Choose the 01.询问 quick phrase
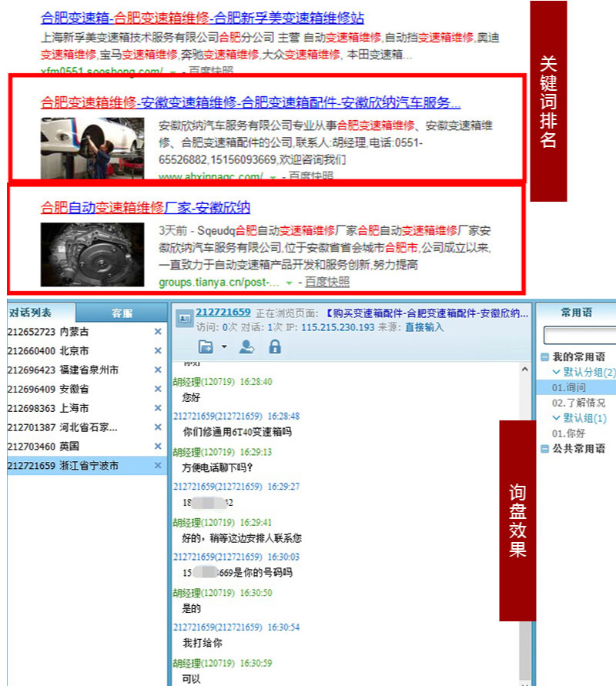Viewport: 616px width, 686px height. point(568,387)
